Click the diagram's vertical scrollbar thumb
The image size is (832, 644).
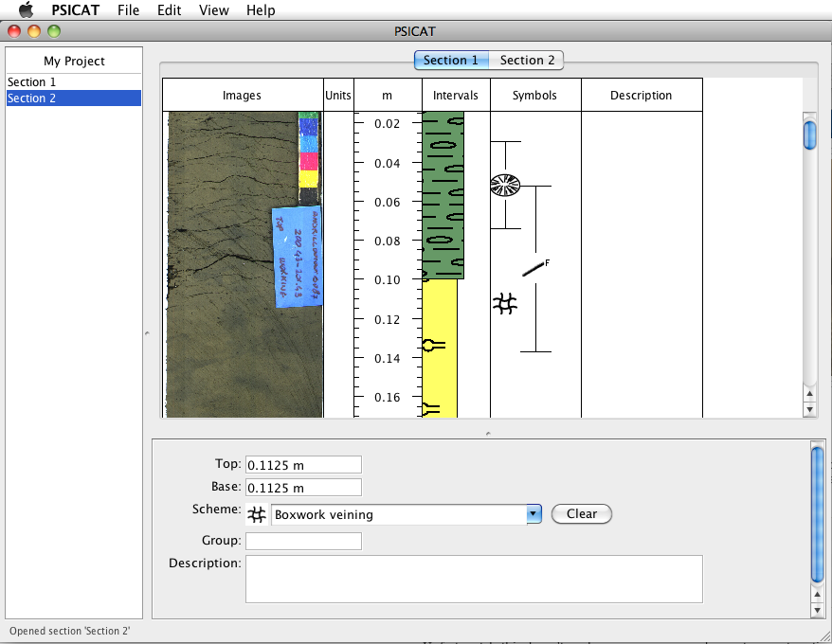coord(809,135)
